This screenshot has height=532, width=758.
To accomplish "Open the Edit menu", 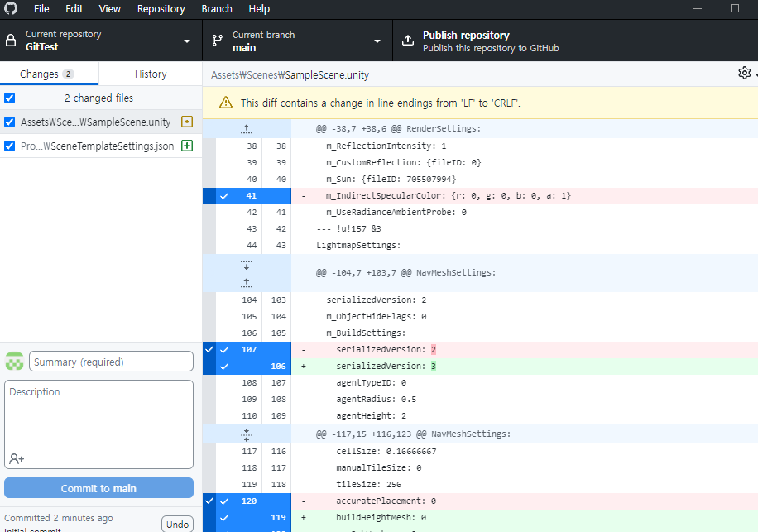I will click(74, 9).
